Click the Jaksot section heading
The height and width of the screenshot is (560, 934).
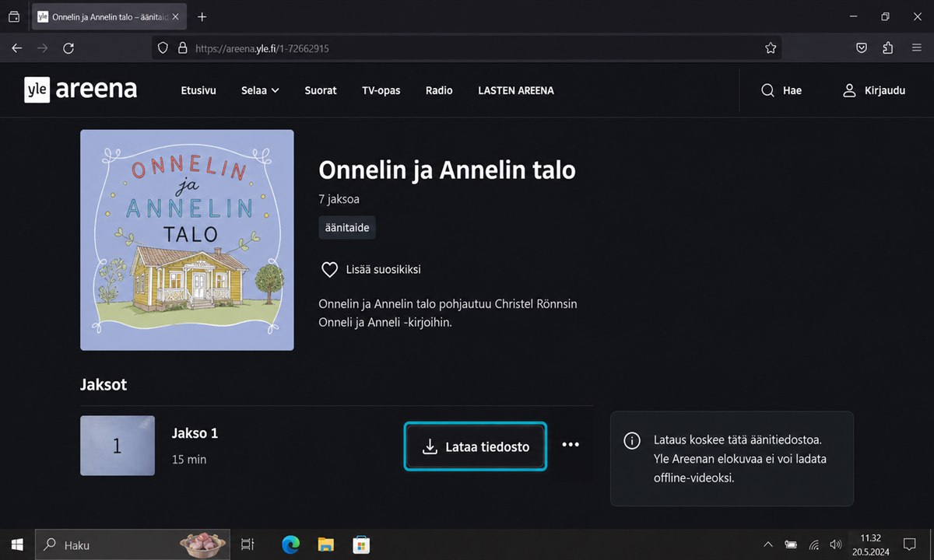104,384
